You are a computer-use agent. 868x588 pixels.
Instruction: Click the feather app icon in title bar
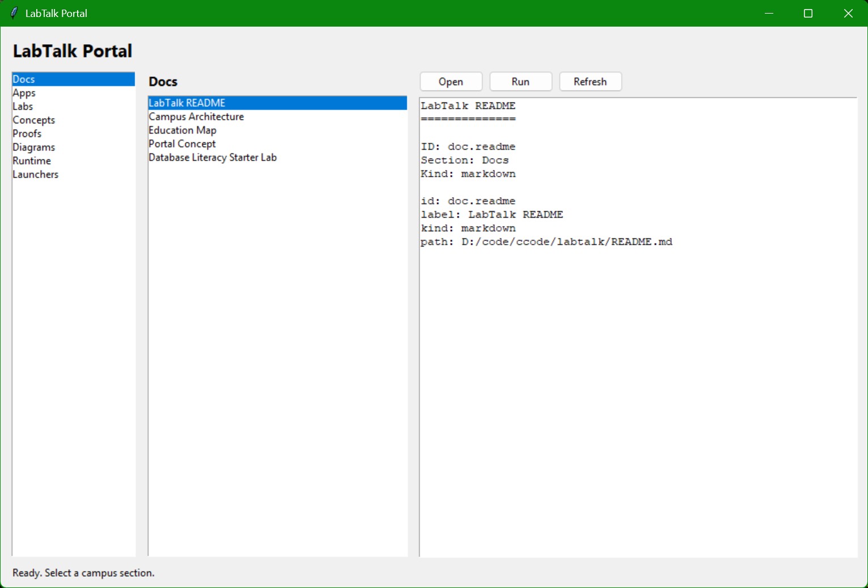14,13
